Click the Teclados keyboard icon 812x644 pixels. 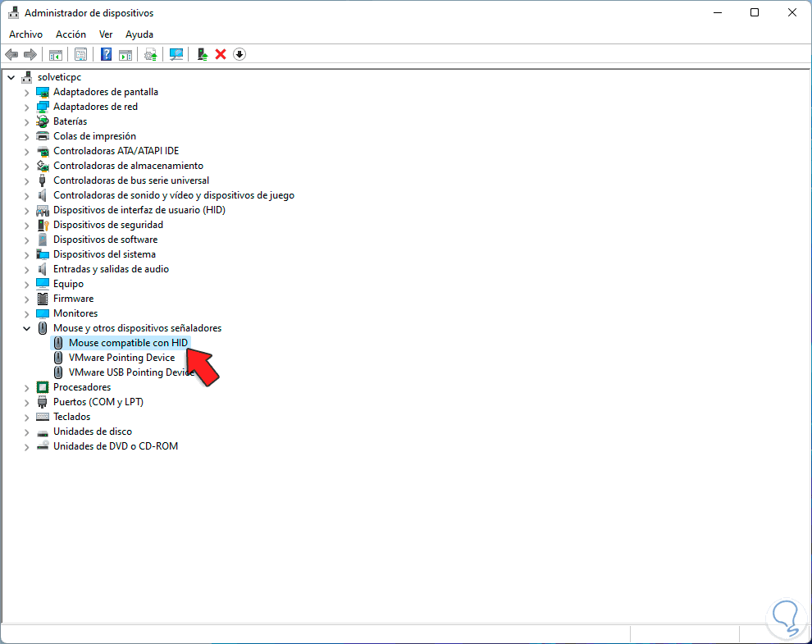tap(43, 417)
